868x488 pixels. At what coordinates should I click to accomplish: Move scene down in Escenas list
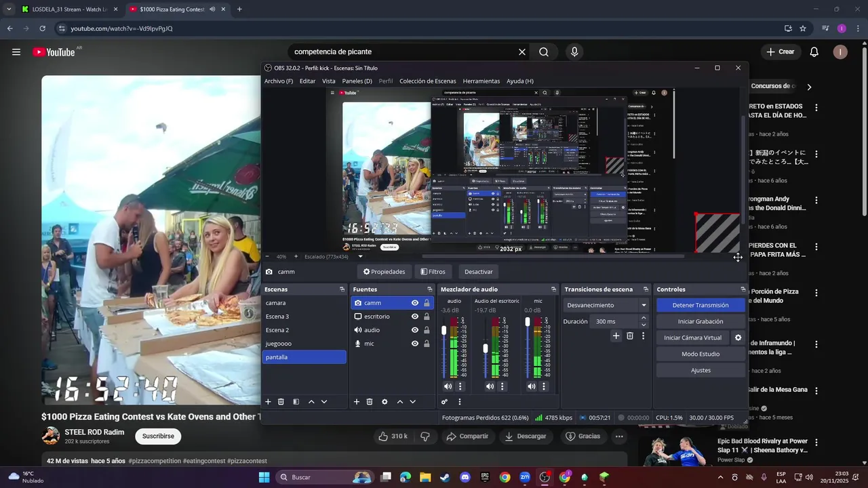(324, 402)
